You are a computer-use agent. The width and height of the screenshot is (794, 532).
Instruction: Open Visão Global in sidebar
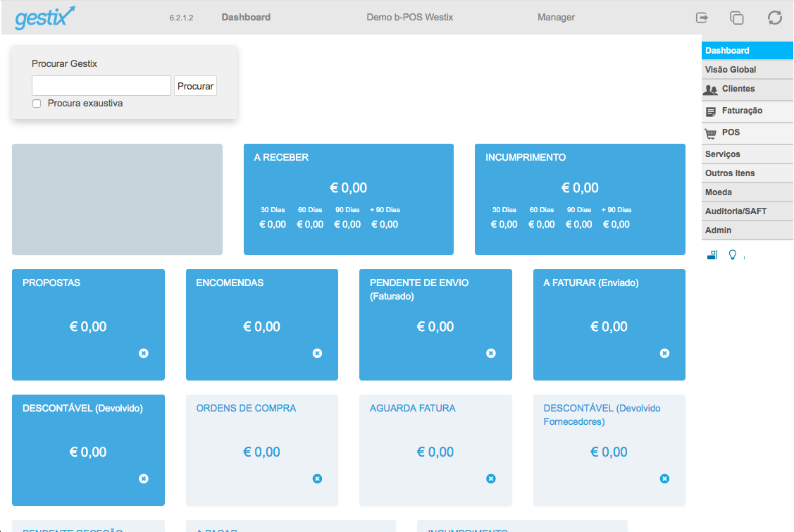[x=748, y=70]
